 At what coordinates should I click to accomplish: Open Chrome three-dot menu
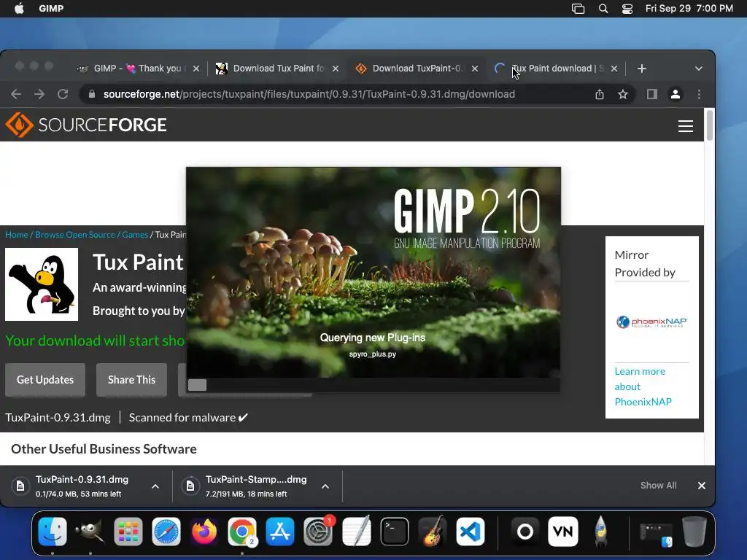[699, 94]
